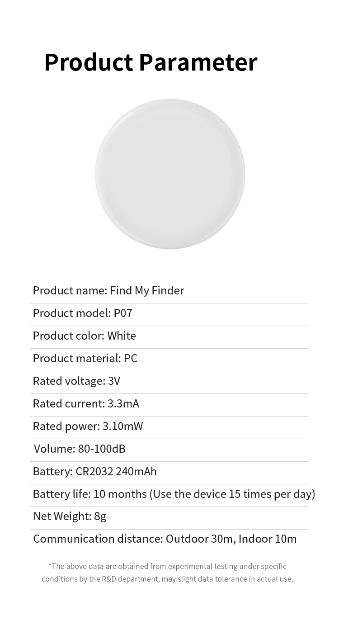Click the Product model: P07 row
This screenshot has width=339, height=644.
[83, 313]
